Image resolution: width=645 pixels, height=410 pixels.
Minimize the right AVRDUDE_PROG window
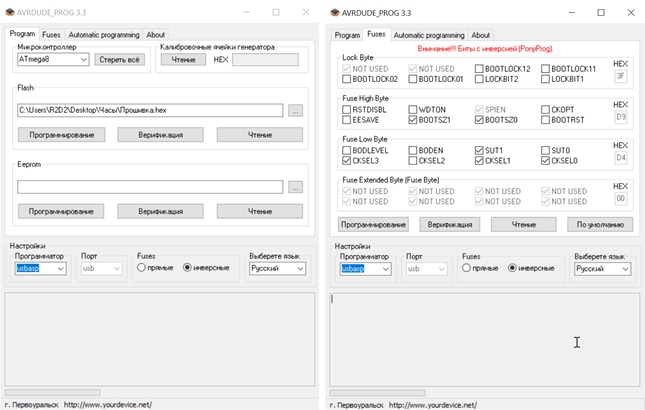[571, 13]
